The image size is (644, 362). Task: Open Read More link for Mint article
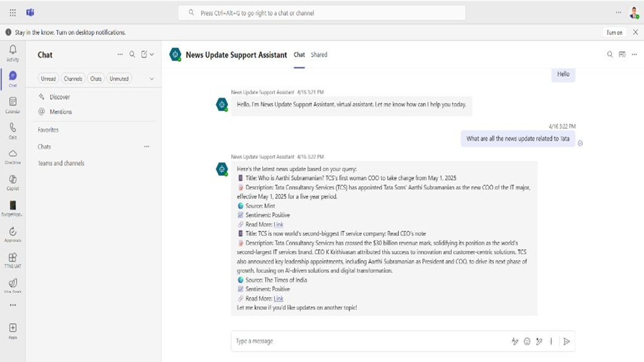click(x=278, y=225)
